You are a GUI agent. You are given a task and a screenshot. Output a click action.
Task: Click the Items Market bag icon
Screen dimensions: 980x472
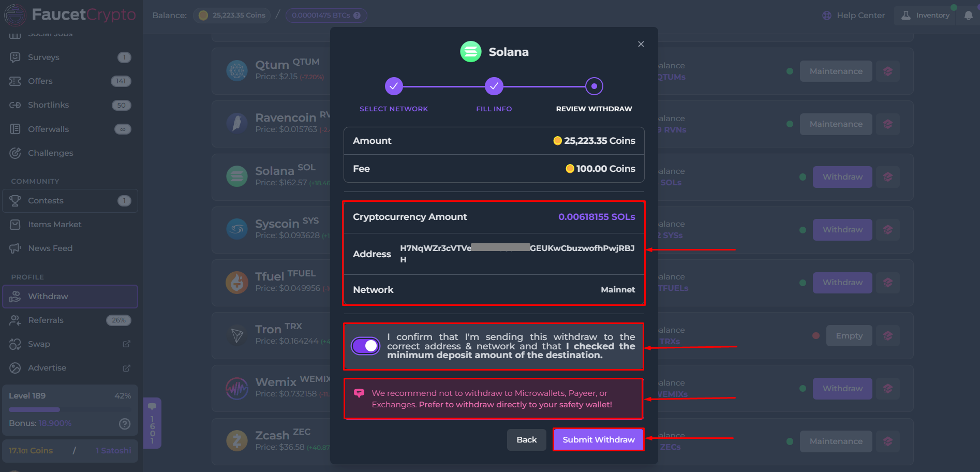point(15,225)
